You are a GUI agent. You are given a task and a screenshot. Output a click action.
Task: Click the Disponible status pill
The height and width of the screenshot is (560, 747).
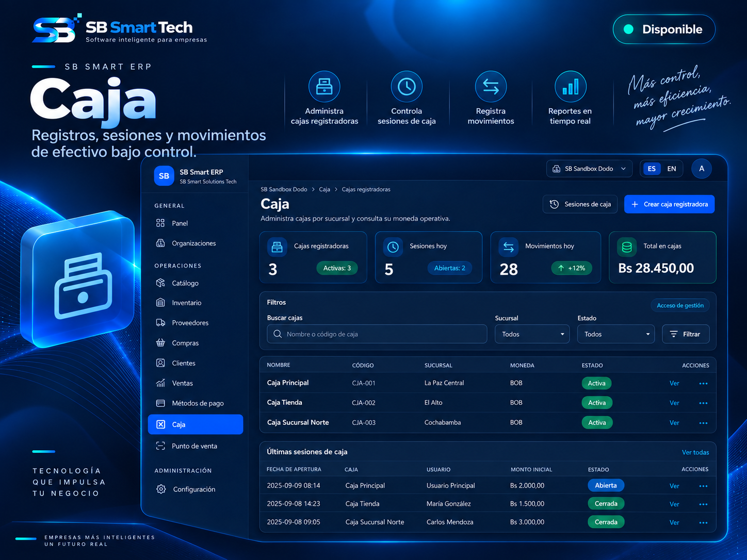pos(664,29)
